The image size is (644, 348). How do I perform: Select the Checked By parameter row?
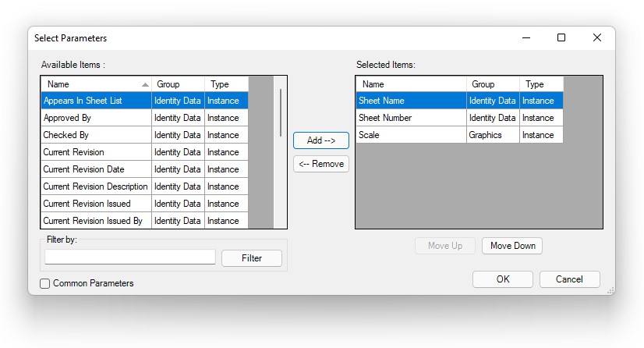(x=95, y=135)
